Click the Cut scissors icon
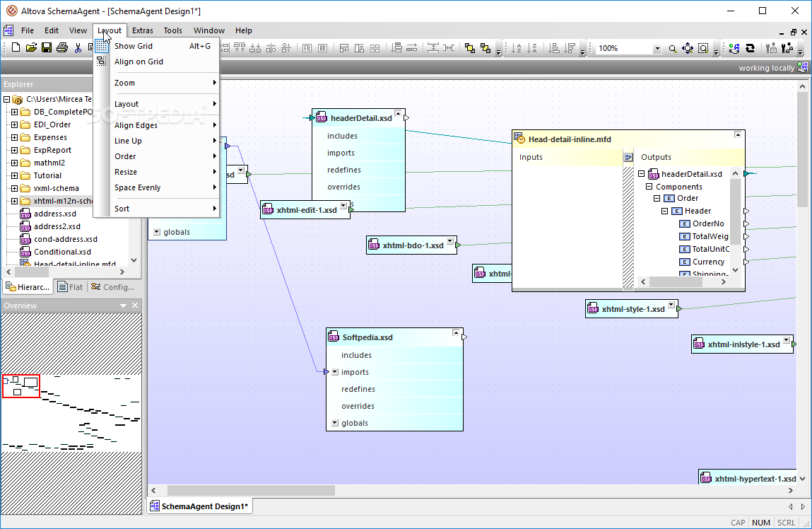This screenshot has width=812, height=529. [78, 47]
